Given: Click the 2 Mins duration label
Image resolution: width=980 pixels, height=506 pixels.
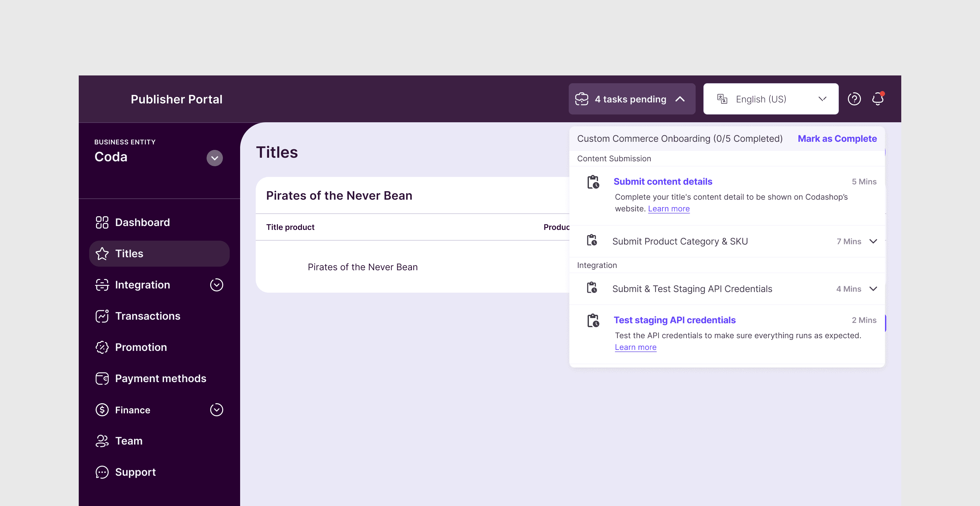Looking at the screenshot, I should (864, 320).
